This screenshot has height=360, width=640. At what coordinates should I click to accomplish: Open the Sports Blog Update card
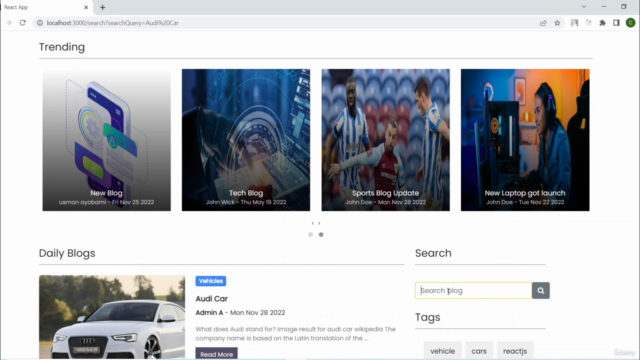pyautogui.click(x=386, y=140)
